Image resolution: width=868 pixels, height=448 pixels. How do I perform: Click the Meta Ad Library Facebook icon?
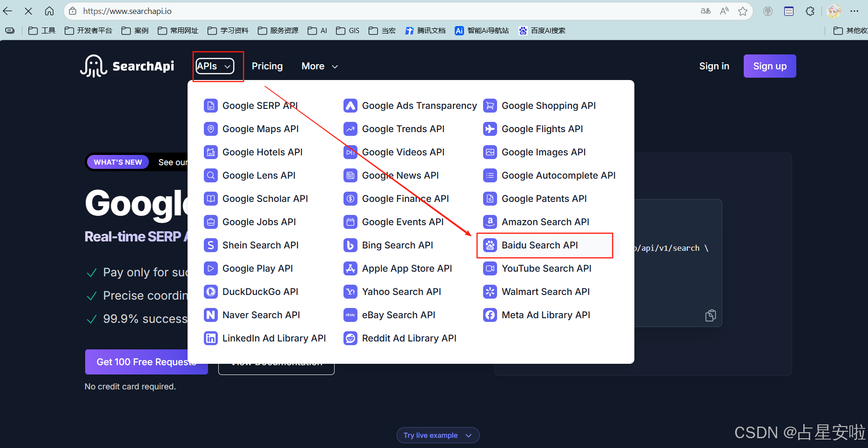(490, 315)
